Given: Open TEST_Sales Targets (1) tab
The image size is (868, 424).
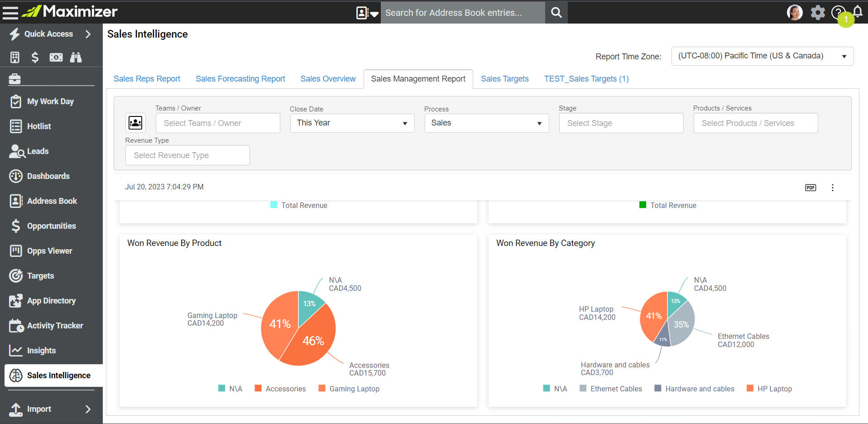Looking at the screenshot, I should pyautogui.click(x=586, y=79).
